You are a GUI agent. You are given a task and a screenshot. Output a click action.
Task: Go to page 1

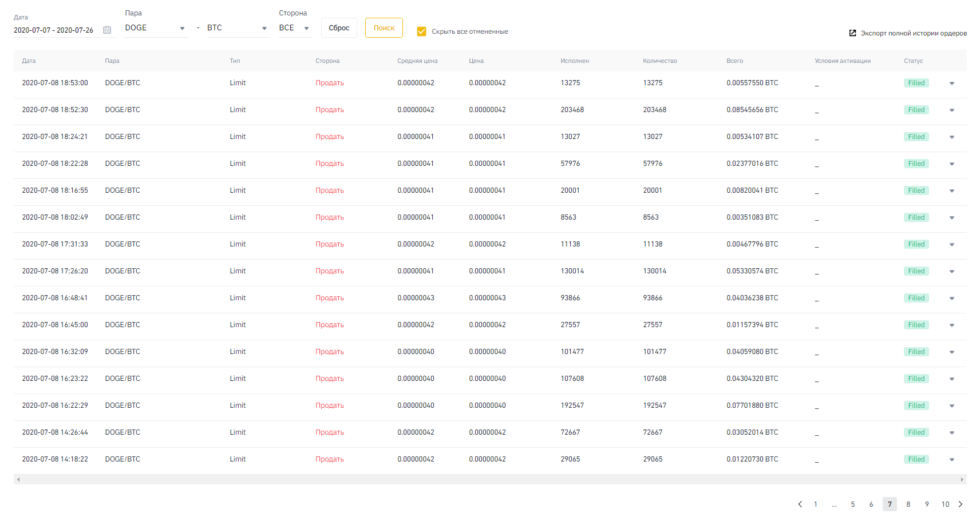pos(816,504)
